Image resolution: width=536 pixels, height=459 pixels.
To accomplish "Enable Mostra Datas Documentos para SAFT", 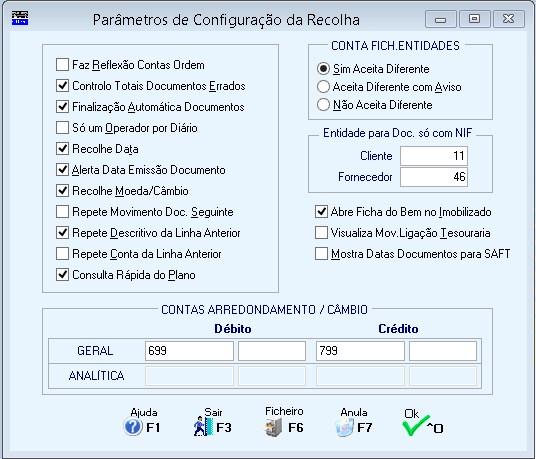I will tap(321, 254).
